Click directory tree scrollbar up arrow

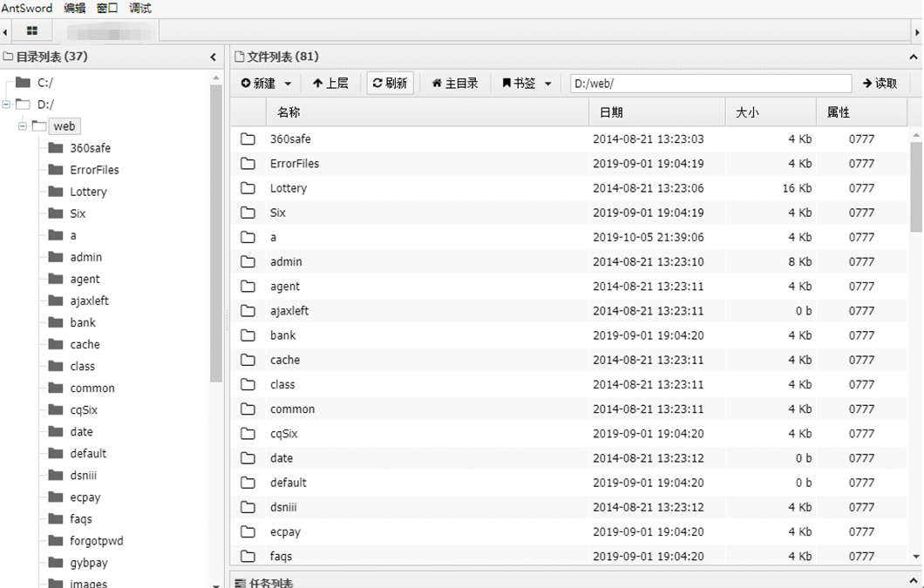215,78
